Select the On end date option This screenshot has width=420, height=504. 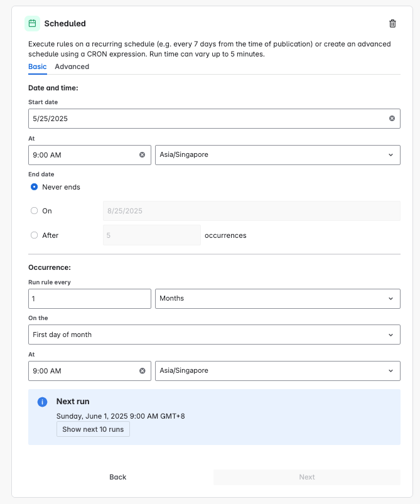[x=35, y=211]
